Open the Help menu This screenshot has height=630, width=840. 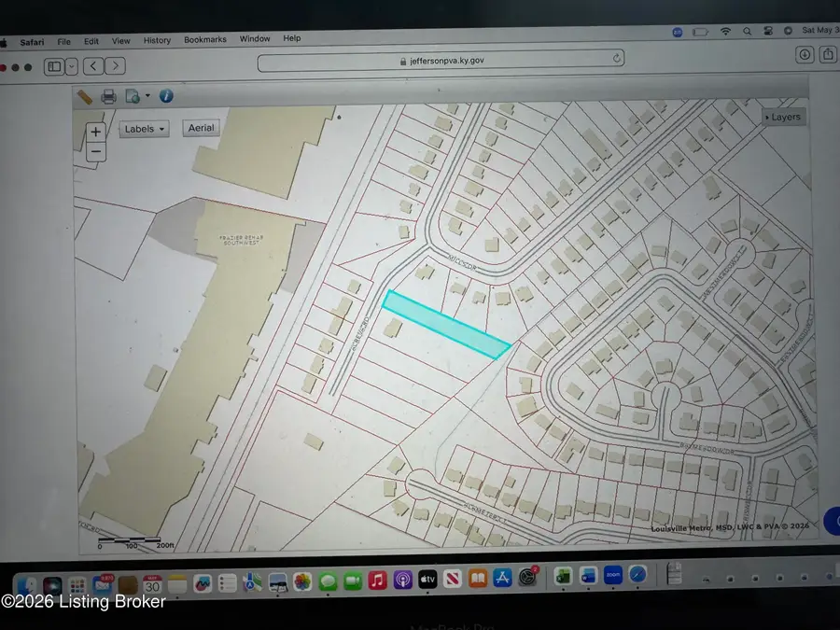click(291, 38)
